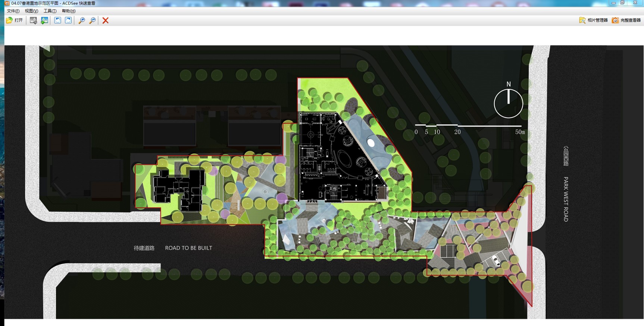Go to the previous image
Image resolution: width=644 pixels, height=326 pixels.
point(33,21)
